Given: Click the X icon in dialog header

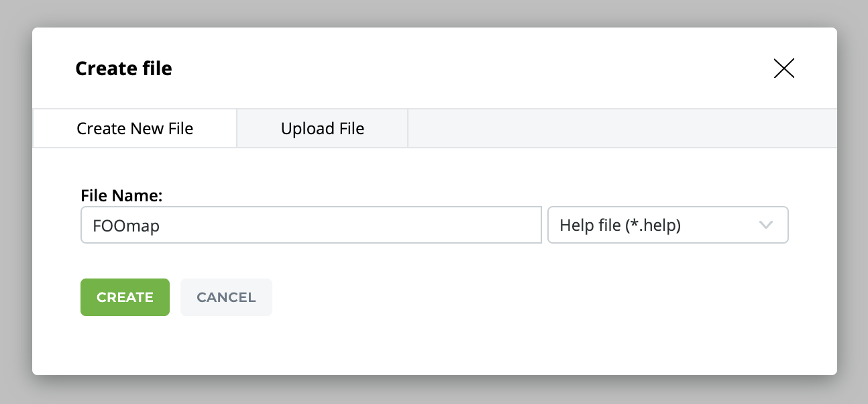Looking at the screenshot, I should click(783, 68).
